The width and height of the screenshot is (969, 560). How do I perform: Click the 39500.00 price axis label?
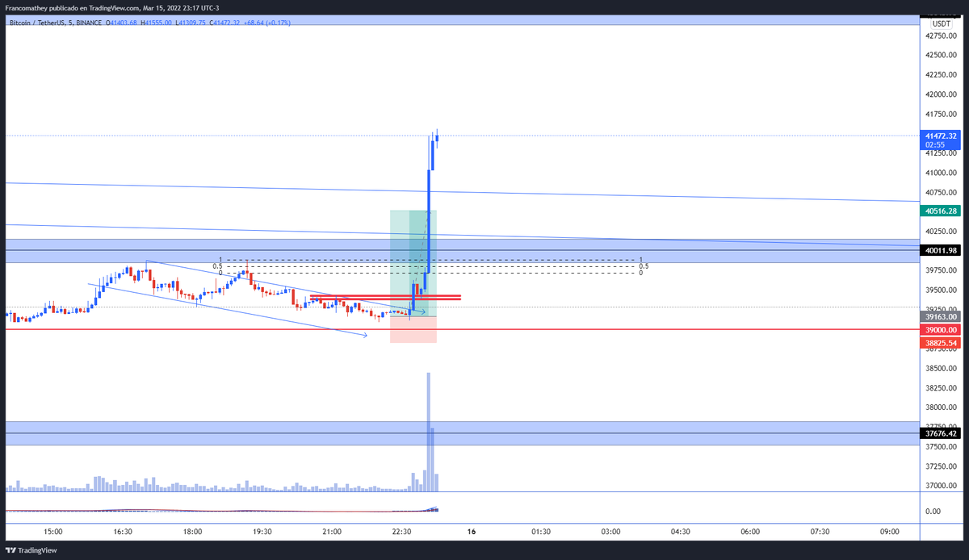point(942,290)
